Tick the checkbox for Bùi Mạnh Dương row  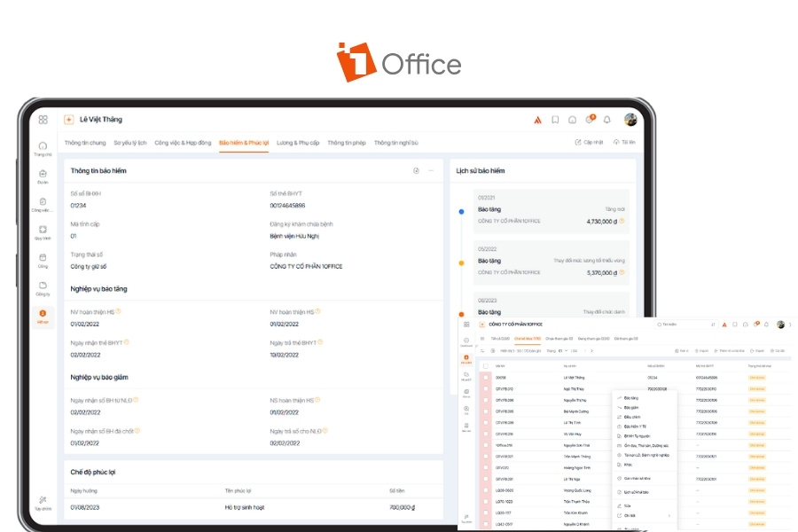486,411
